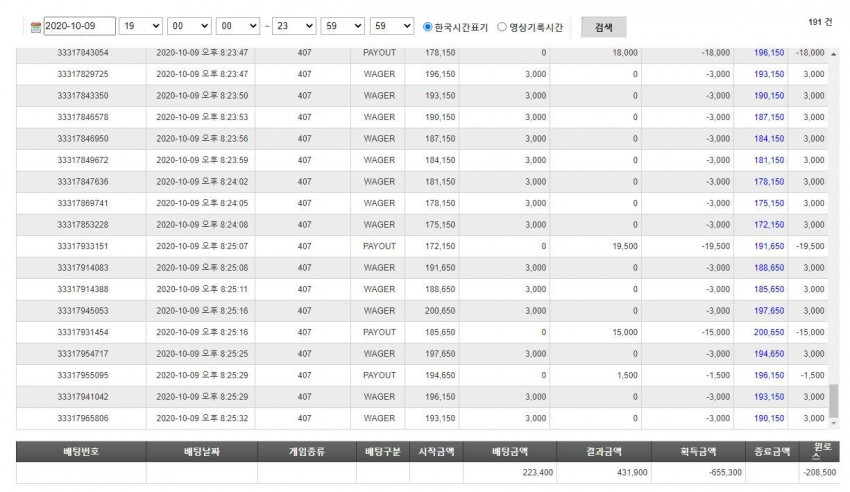Select 한국시간표기 radio option
The width and height of the screenshot is (850, 492).
click(428, 27)
